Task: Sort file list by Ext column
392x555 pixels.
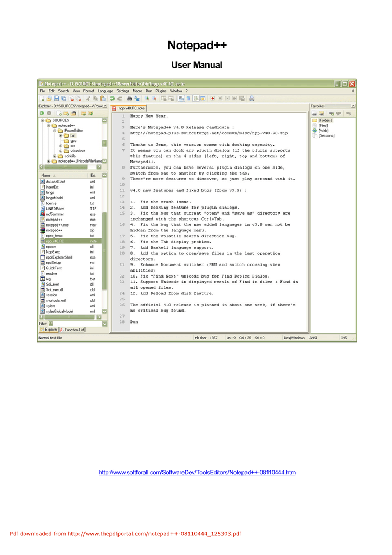Action: pos(94,175)
